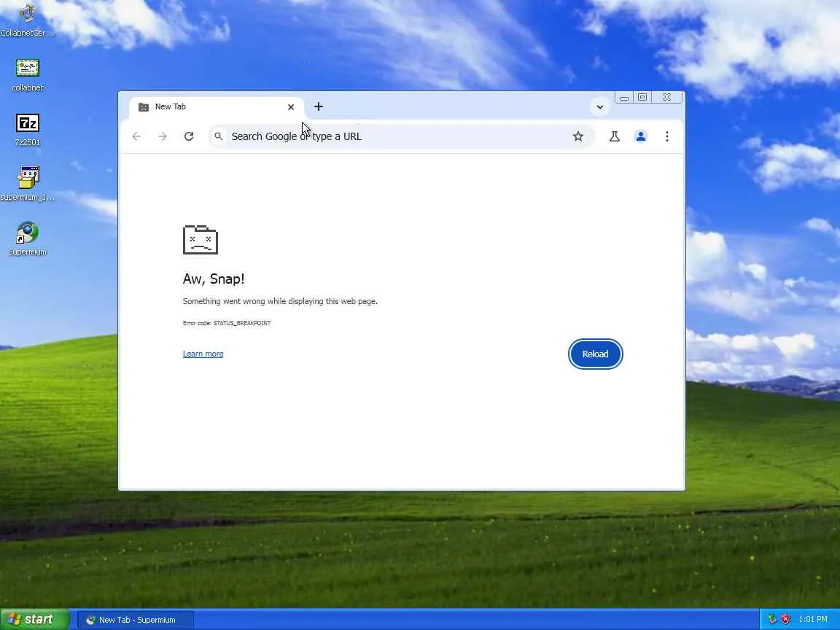840x630 pixels.
Task: Click the Aw, Snap! heading
Action: (x=214, y=279)
